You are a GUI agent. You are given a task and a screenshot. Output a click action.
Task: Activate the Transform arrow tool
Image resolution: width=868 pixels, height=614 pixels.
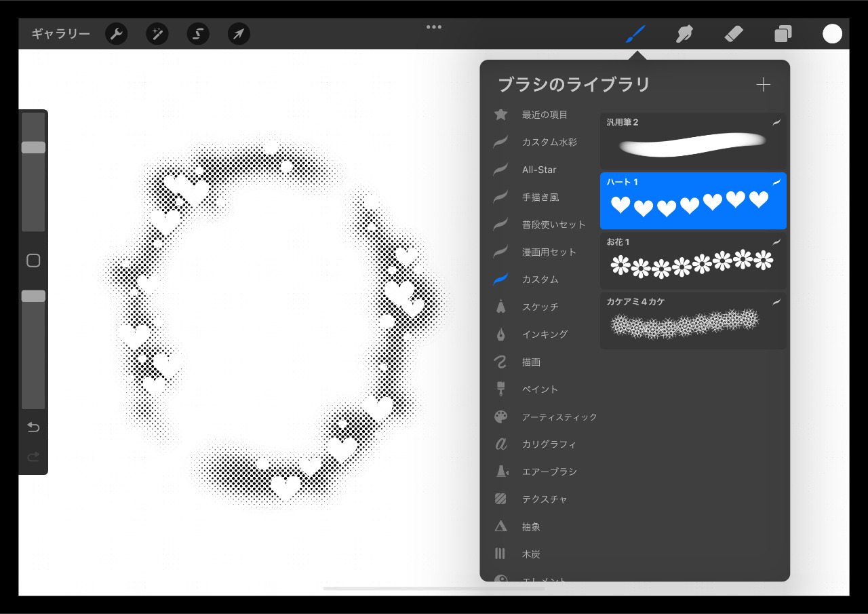tap(239, 34)
